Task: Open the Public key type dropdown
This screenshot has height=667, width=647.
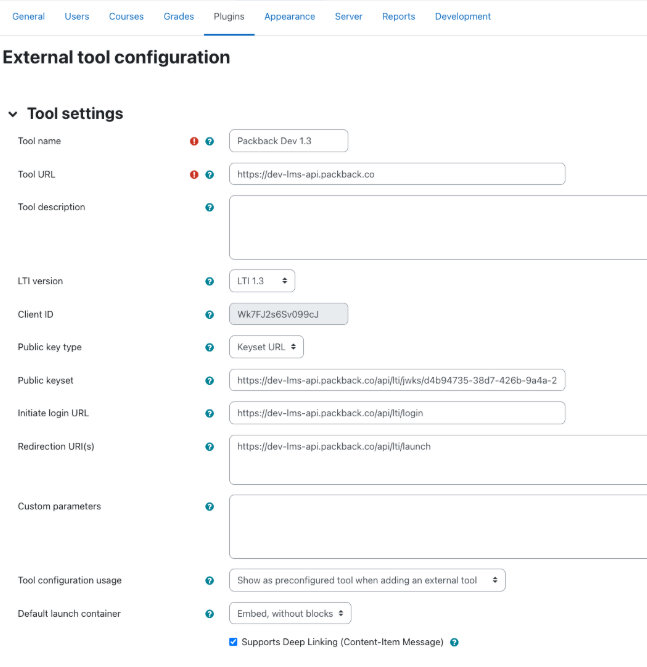Action: pyautogui.click(x=266, y=347)
